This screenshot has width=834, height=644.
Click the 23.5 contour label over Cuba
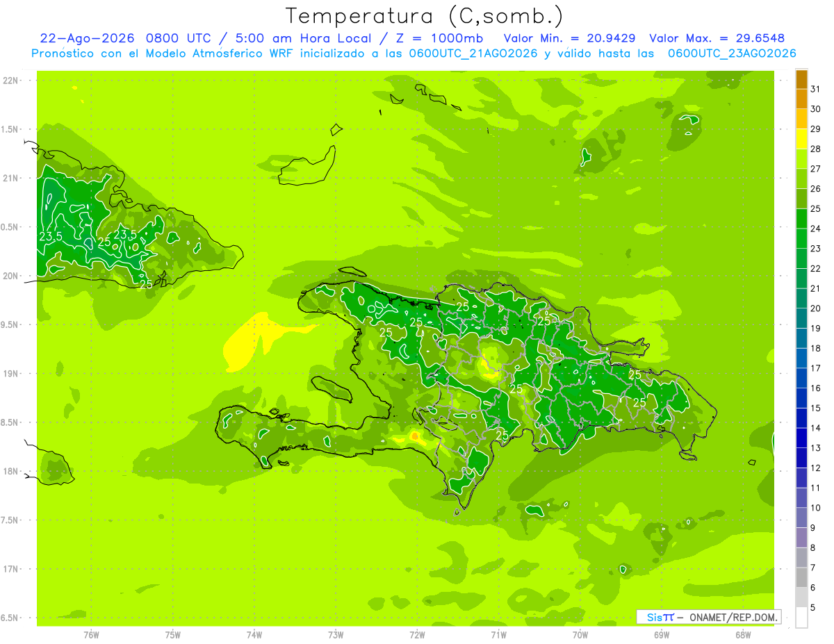49,237
